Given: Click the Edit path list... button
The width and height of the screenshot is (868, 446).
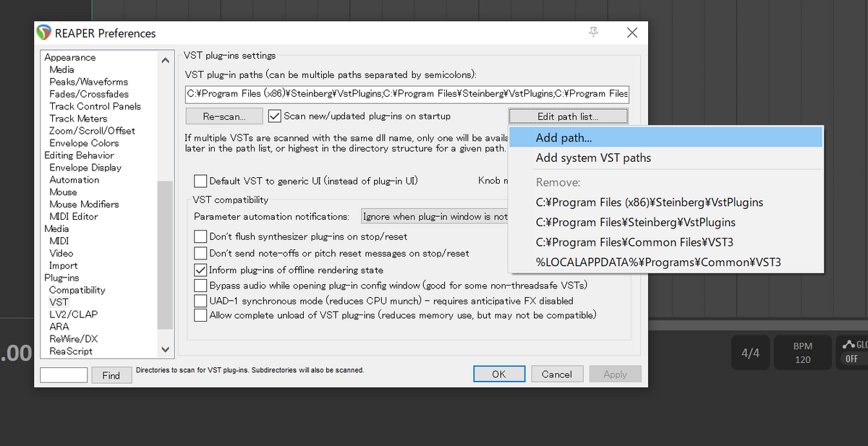Looking at the screenshot, I should pos(568,116).
